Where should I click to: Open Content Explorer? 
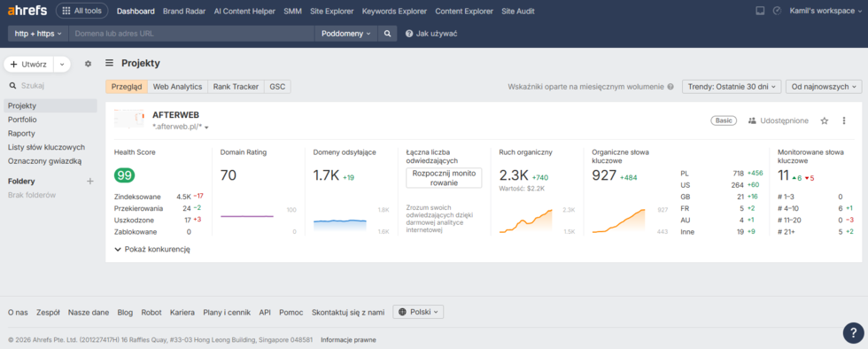pyautogui.click(x=464, y=11)
